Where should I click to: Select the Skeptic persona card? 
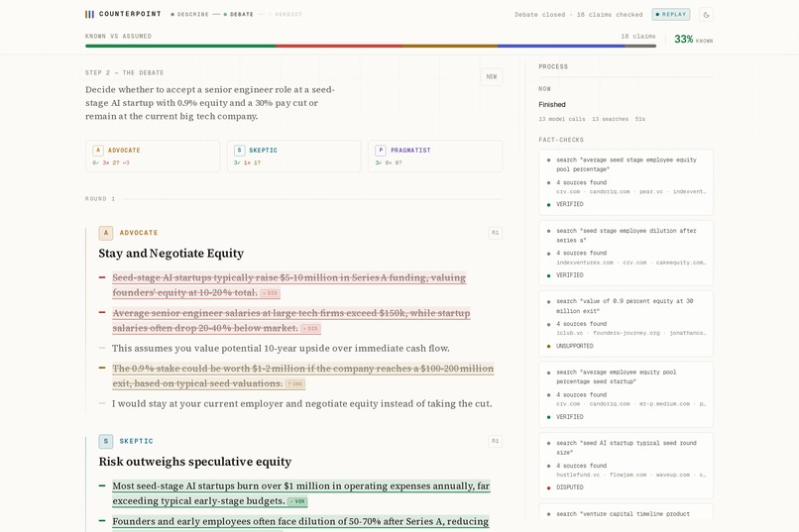click(x=293, y=157)
